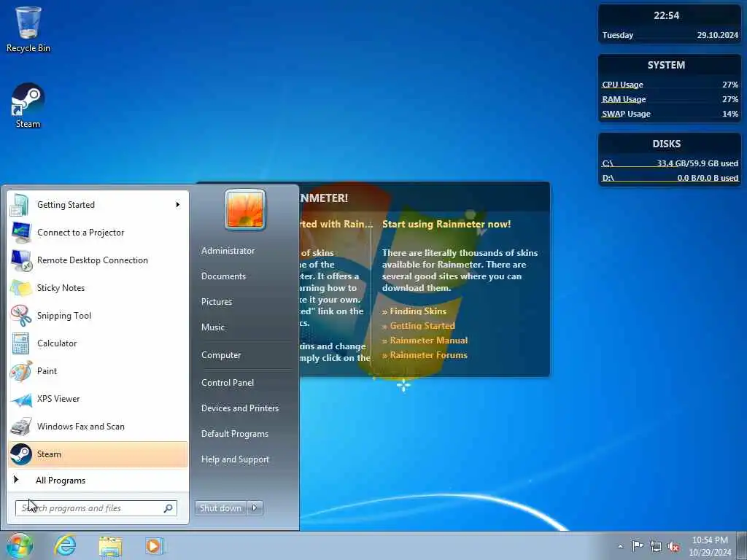Click the Calculator icon in Start menu
Viewport: 747px width, 560px height.
[x=21, y=343]
